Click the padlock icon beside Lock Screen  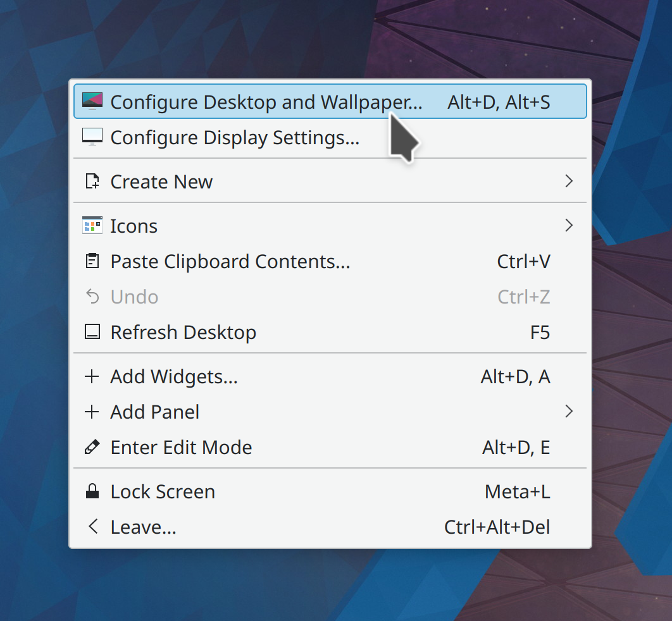coord(92,491)
